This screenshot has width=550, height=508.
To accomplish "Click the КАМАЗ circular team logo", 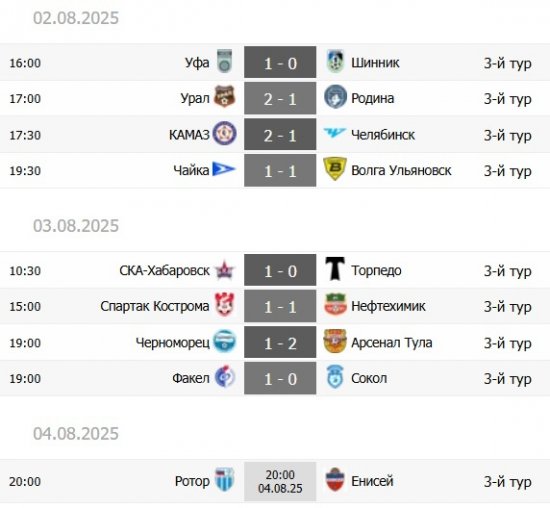I will tap(224, 133).
